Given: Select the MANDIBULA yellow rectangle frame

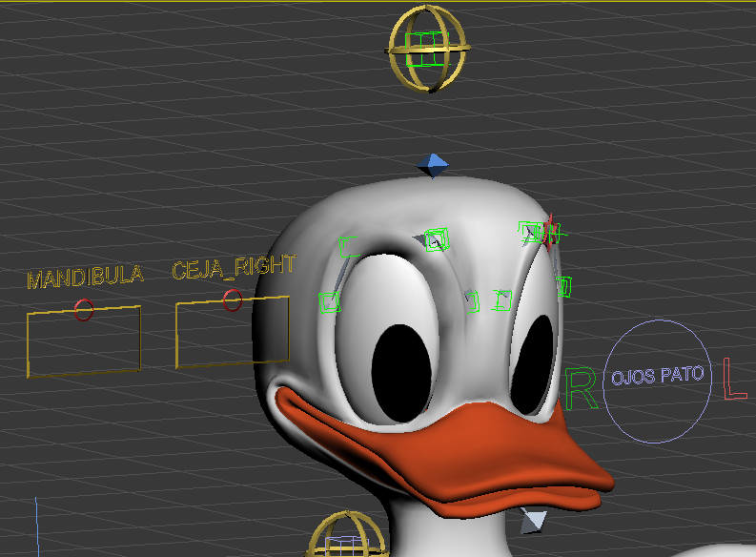Looking at the screenshot, I should [x=84, y=341].
